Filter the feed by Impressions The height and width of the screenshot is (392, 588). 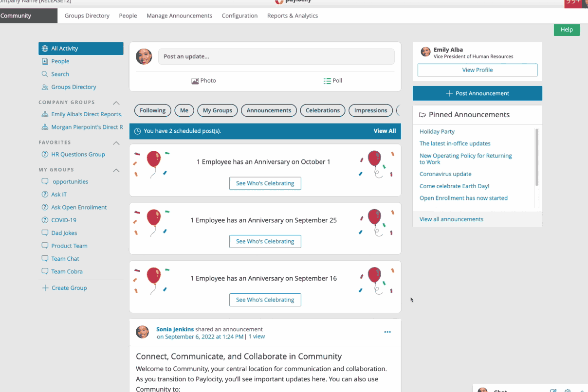coord(371,110)
